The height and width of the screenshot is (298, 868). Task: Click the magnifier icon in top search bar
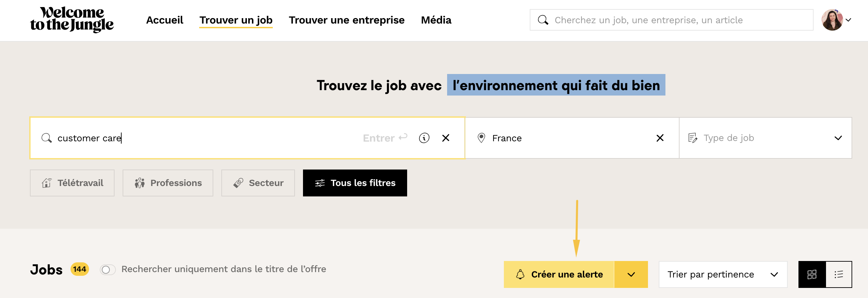543,20
